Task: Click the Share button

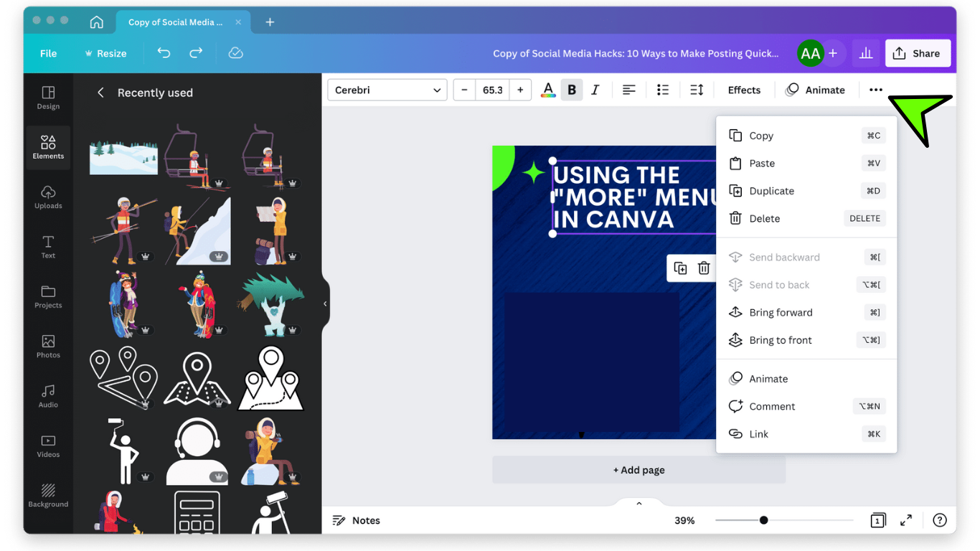Action: pos(918,53)
